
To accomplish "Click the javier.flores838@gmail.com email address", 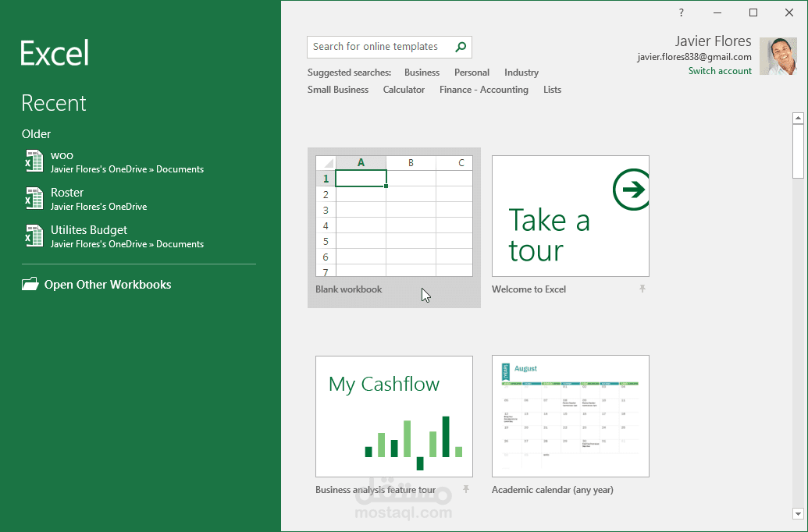I will click(x=694, y=57).
